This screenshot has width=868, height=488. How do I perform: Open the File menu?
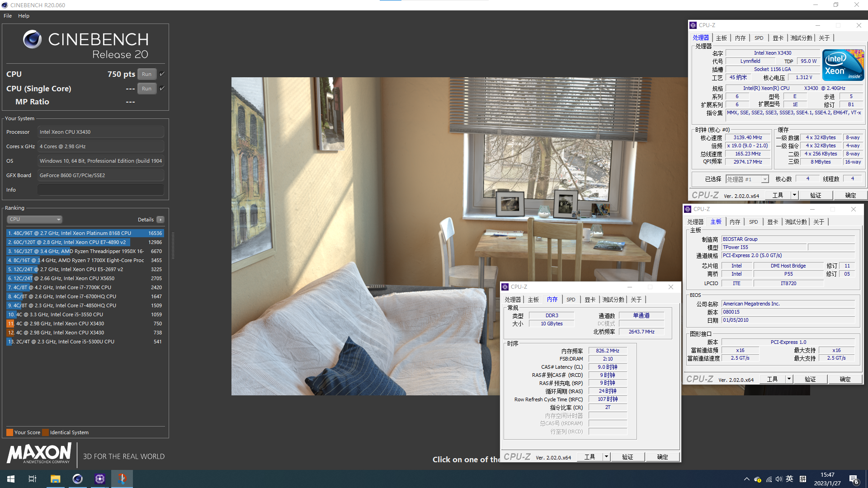pos(8,16)
